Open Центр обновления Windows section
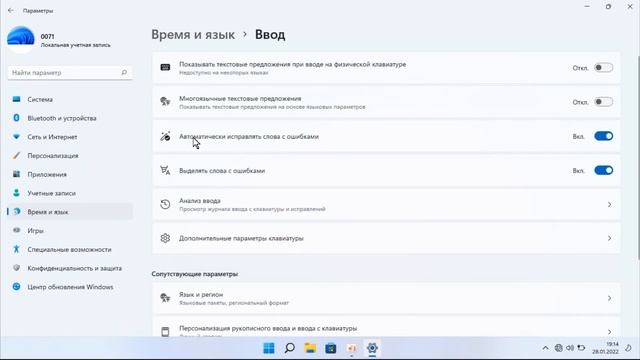Screen dimensions: 640x360 click(70, 287)
